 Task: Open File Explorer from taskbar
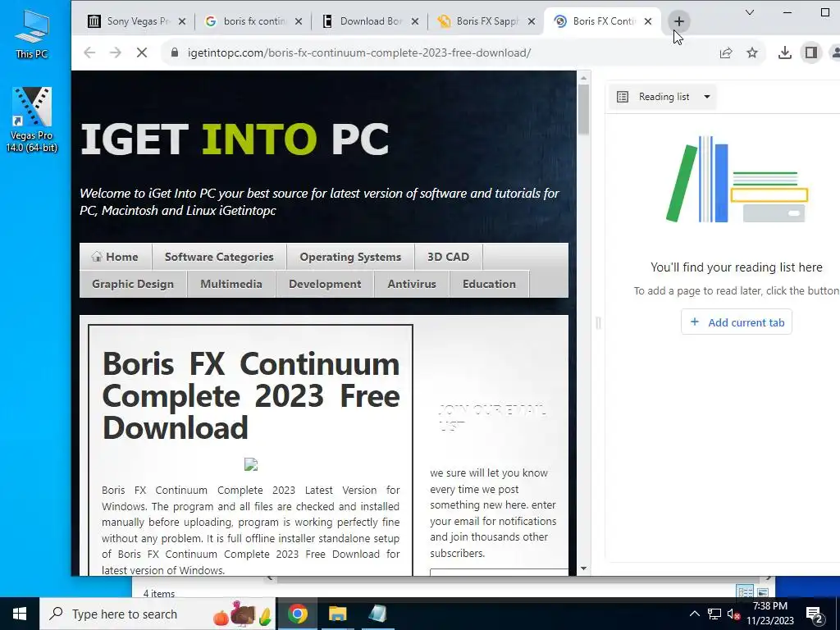337,614
